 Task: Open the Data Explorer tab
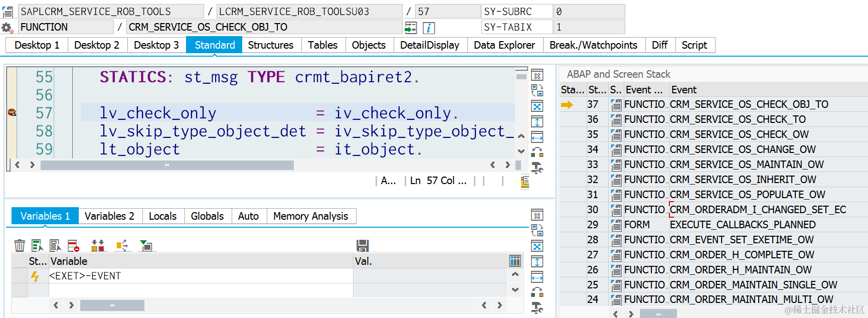pos(504,45)
